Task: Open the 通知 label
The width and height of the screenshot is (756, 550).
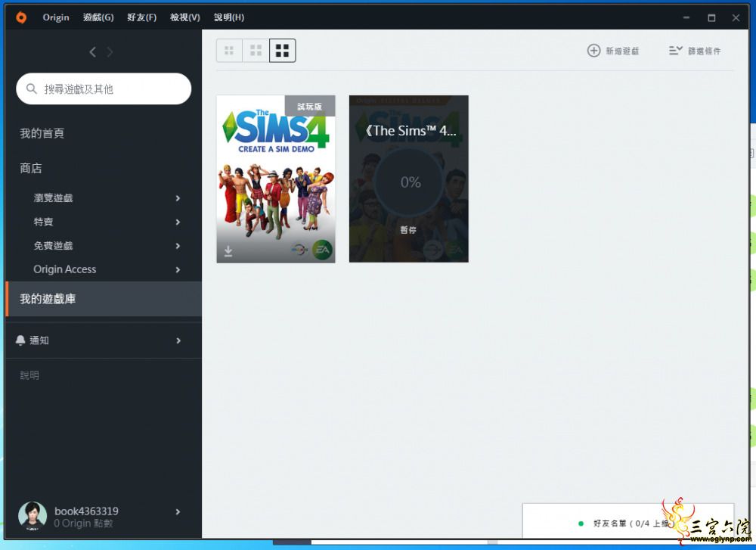Action: coord(39,340)
